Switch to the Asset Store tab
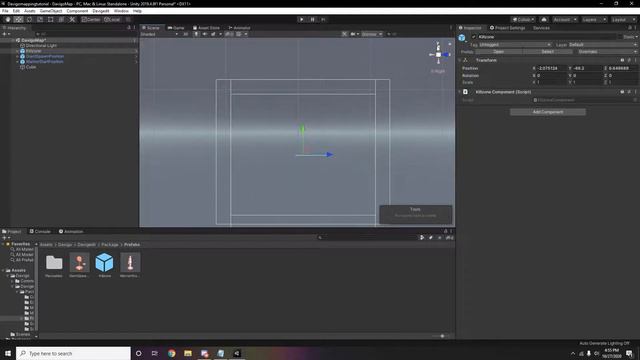Image resolution: width=640 pixels, height=360 pixels. coord(207,28)
